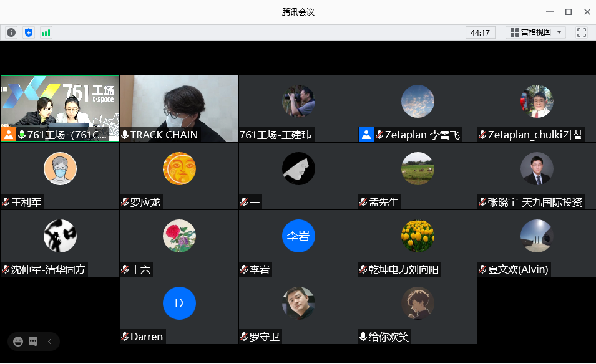
Task: Click masked cartoon avatar of 王利军
Action: 60,168
